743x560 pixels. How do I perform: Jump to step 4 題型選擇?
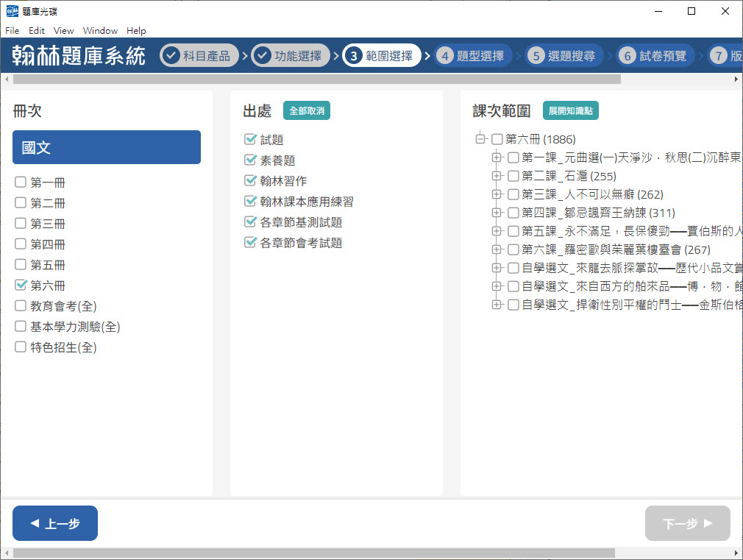tap(473, 55)
